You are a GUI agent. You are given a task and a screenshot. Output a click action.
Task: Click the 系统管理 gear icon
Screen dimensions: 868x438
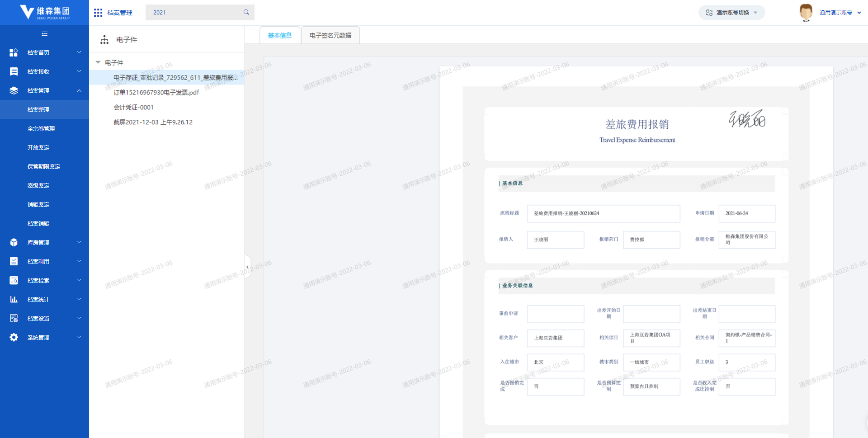pyautogui.click(x=14, y=337)
